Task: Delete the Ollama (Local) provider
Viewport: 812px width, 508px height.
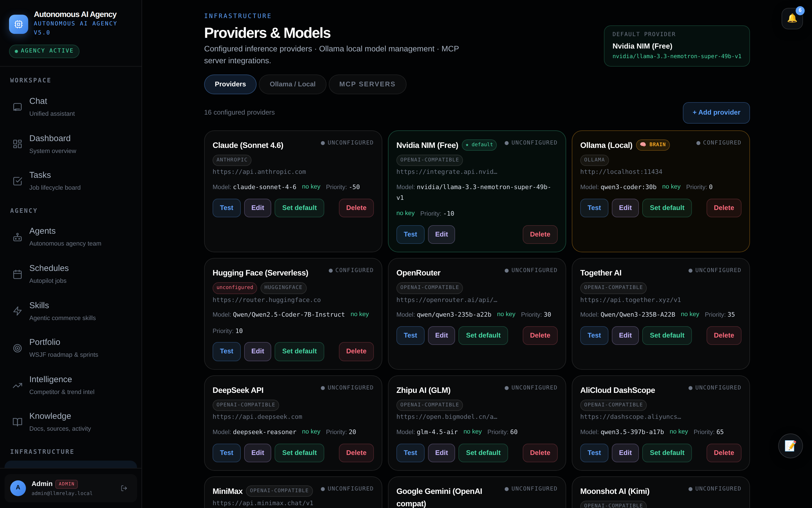Action: 724,208
